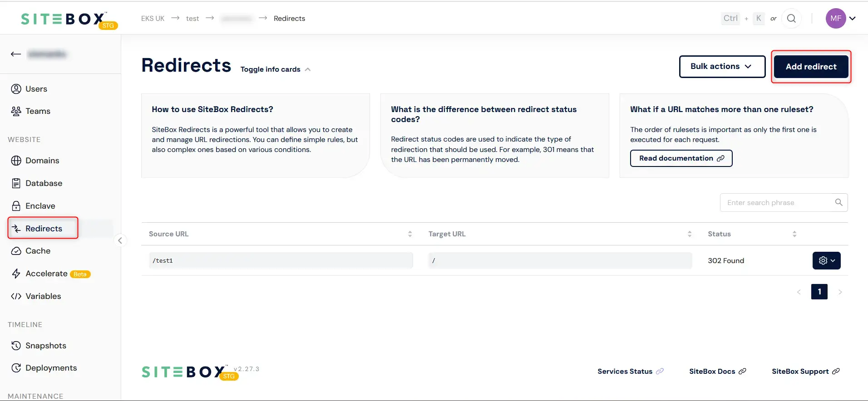Open the Bulk actions dropdown
The width and height of the screenshot is (868, 401).
pyautogui.click(x=722, y=67)
